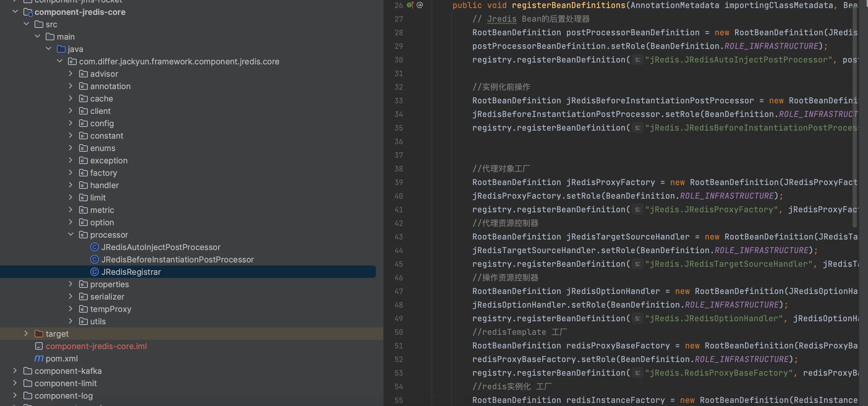Viewport: 868px width, 406px height.
Task: Click the serializer package icon
Action: pos(83,297)
